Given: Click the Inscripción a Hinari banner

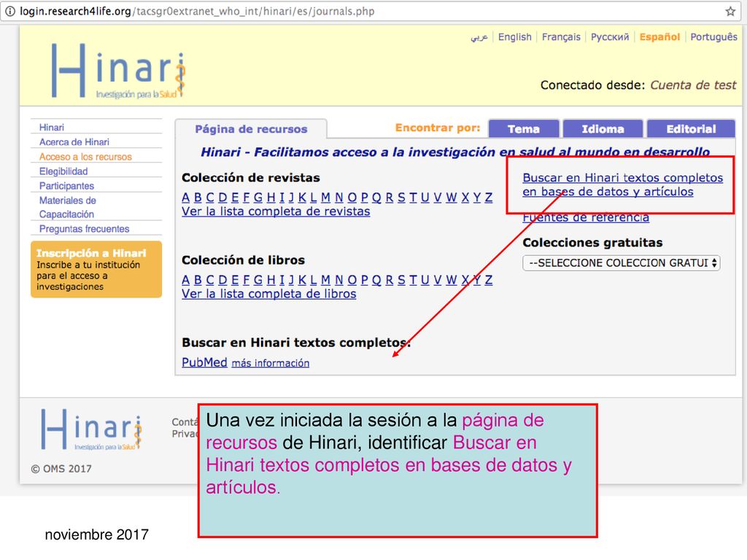Looking at the screenshot, I should pos(96,270).
